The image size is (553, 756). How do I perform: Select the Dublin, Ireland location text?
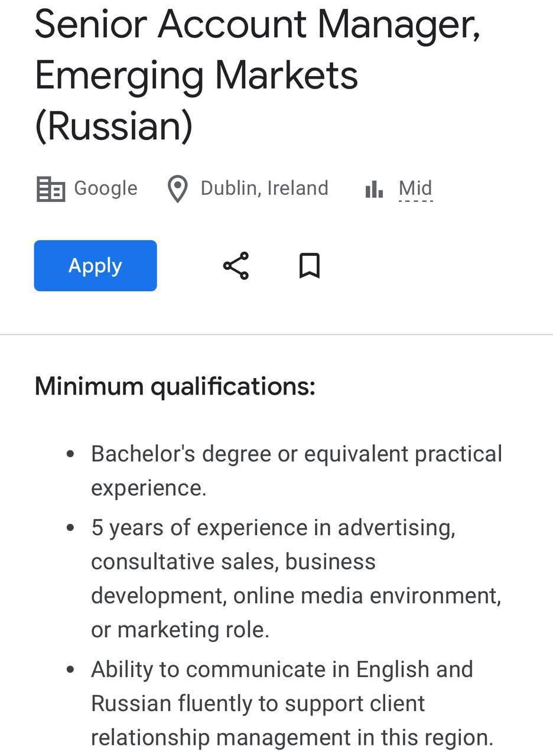264,188
